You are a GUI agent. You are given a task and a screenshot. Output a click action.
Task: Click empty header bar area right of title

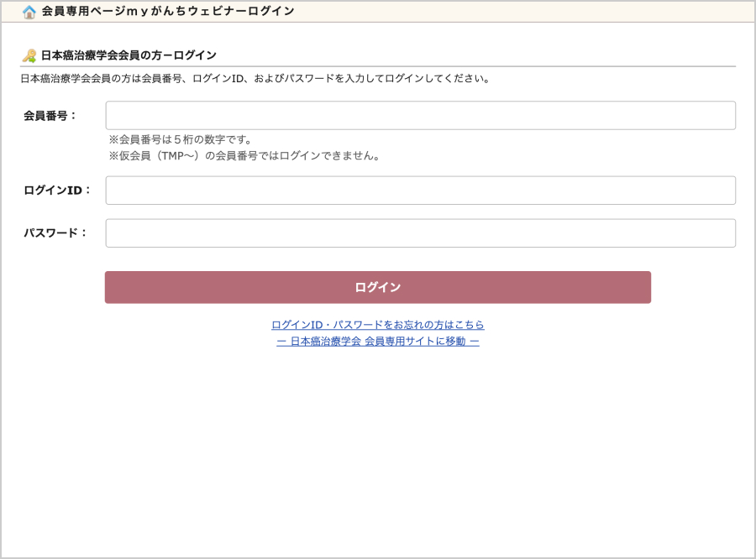tap(521, 12)
